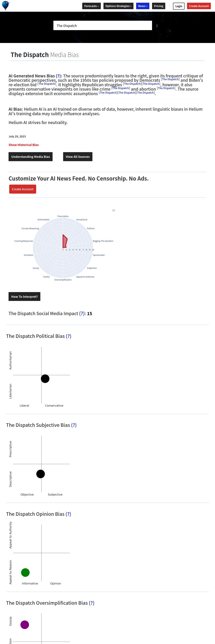The width and height of the screenshot is (215, 644).
Task: Show Historical Bias
Action: (x=24, y=145)
